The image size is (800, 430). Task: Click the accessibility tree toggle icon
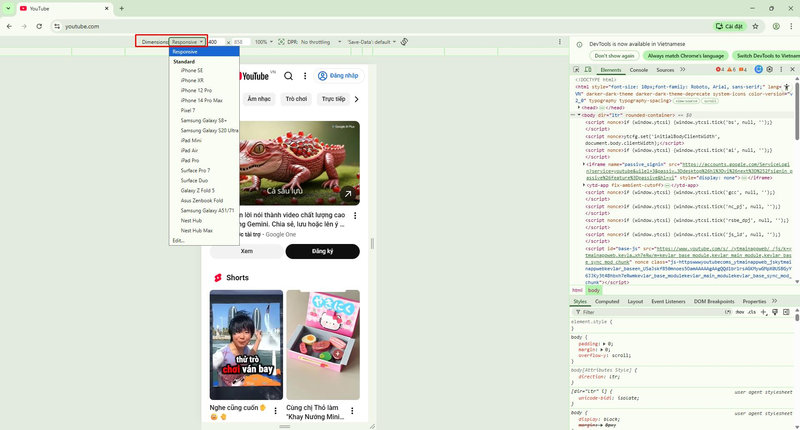click(787, 87)
